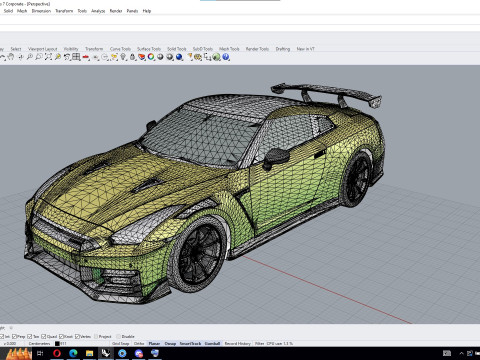Viewport: 480px width, 360px height.
Task: Select the Pan view hand tool
Action: click(11, 57)
